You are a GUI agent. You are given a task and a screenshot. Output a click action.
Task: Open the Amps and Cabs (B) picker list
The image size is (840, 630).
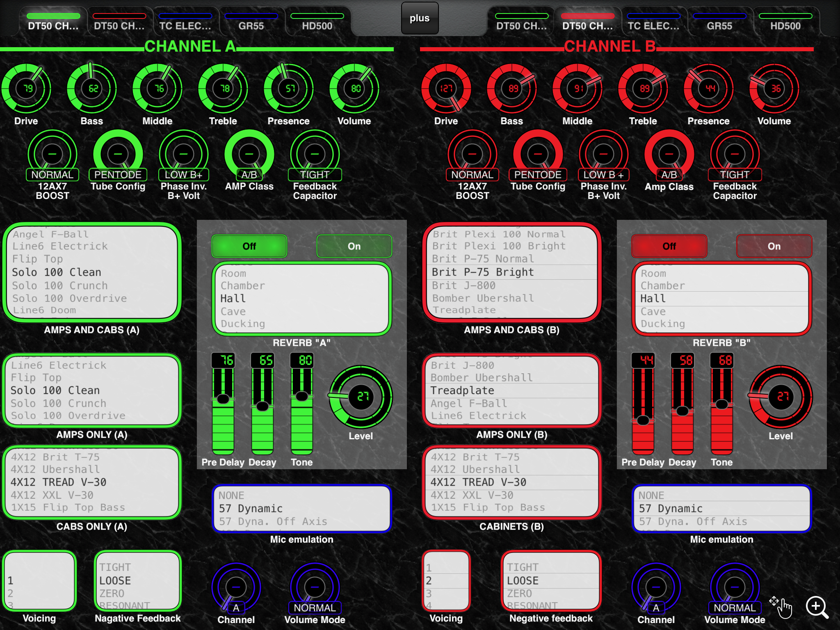tap(512, 272)
